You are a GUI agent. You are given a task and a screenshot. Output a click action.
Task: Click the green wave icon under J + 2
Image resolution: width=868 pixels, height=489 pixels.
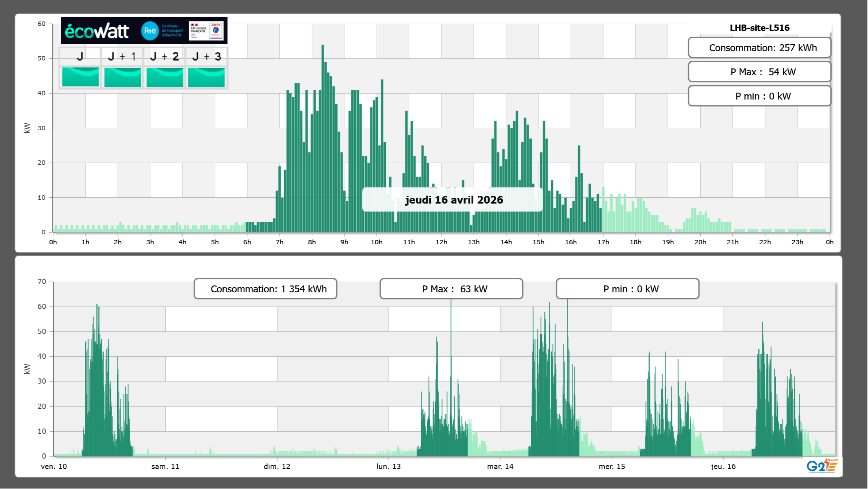pyautogui.click(x=165, y=77)
